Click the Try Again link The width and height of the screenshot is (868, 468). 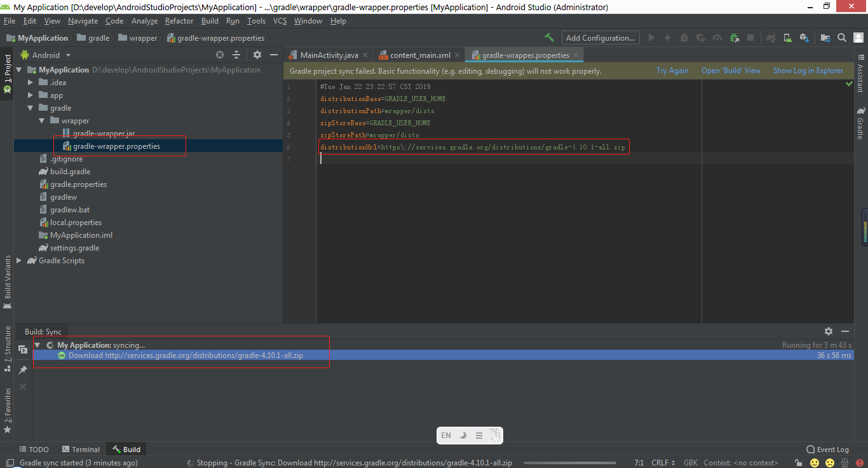coord(672,71)
